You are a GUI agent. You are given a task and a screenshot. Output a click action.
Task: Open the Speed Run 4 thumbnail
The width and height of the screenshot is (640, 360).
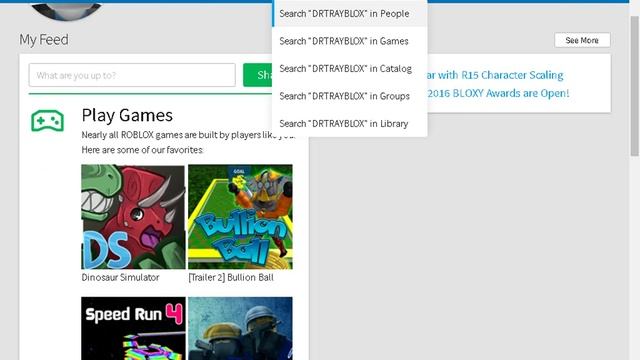[x=133, y=328]
